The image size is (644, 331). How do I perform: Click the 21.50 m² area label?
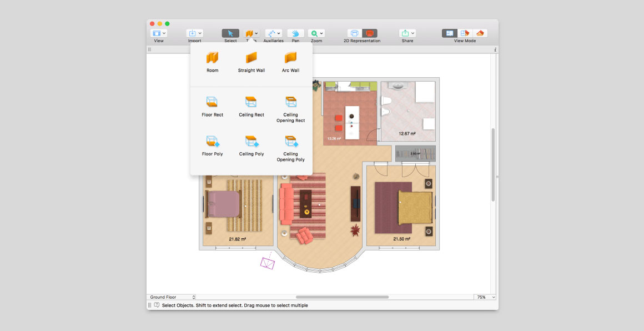pos(402,239)
